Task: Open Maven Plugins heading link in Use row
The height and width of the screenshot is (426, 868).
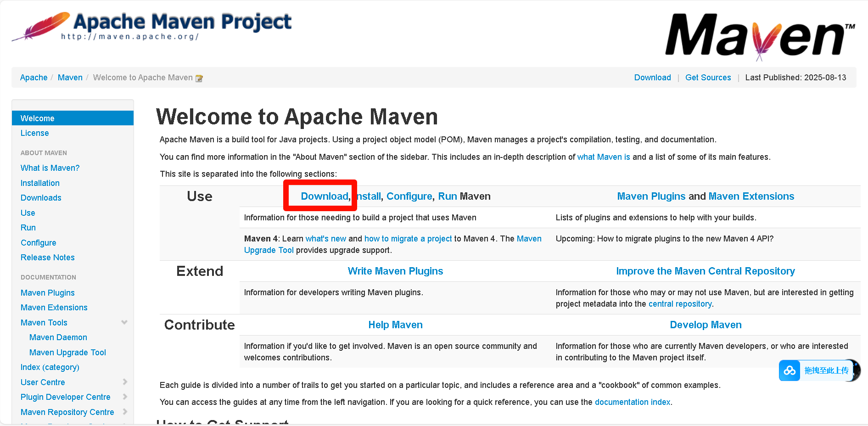Action: pyautogui.click(x=651, y=196)
